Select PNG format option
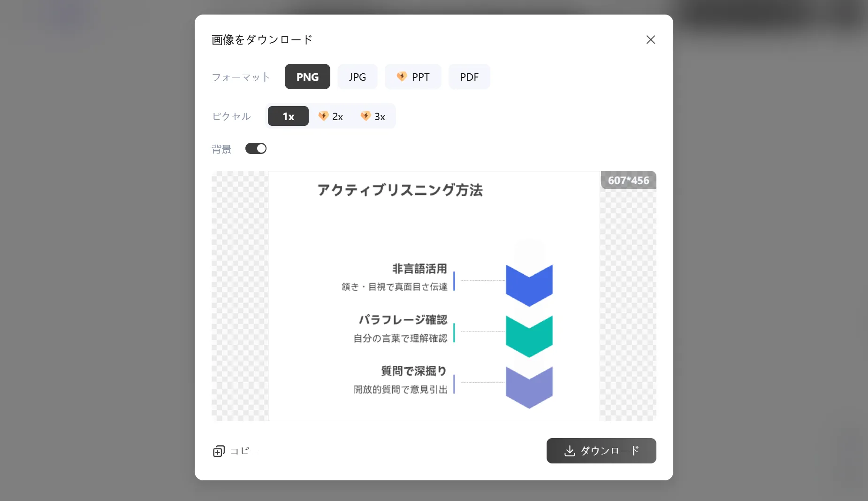 (x=307, y=77)
